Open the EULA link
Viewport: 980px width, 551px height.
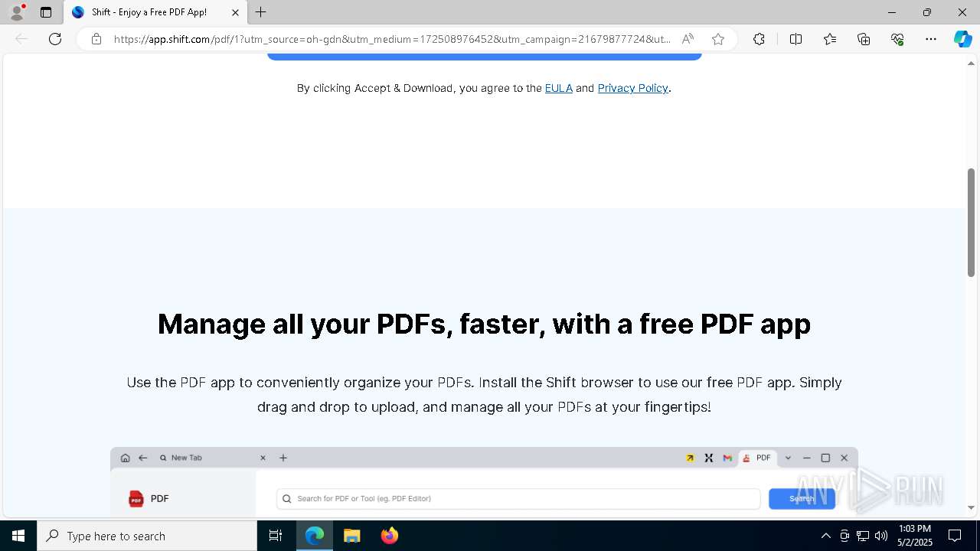point(558,88)
